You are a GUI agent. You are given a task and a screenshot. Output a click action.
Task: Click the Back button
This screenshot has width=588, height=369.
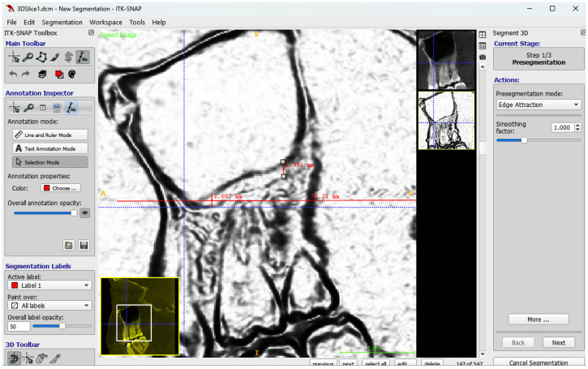click(x=518, y=343)
